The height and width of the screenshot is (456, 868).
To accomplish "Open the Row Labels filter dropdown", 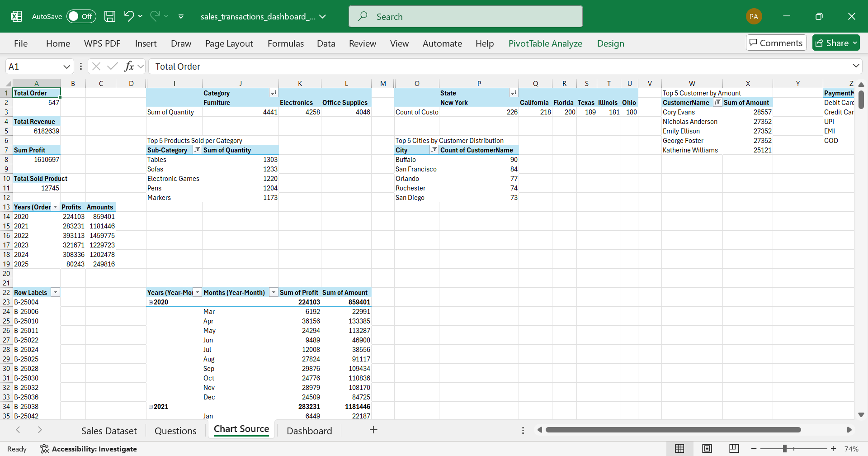I will [55, 293].
